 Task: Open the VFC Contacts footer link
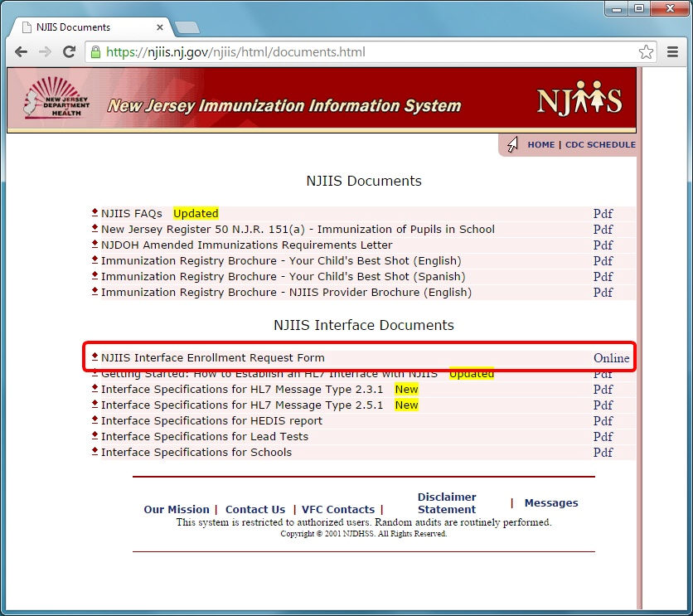[x=338, y=510]
